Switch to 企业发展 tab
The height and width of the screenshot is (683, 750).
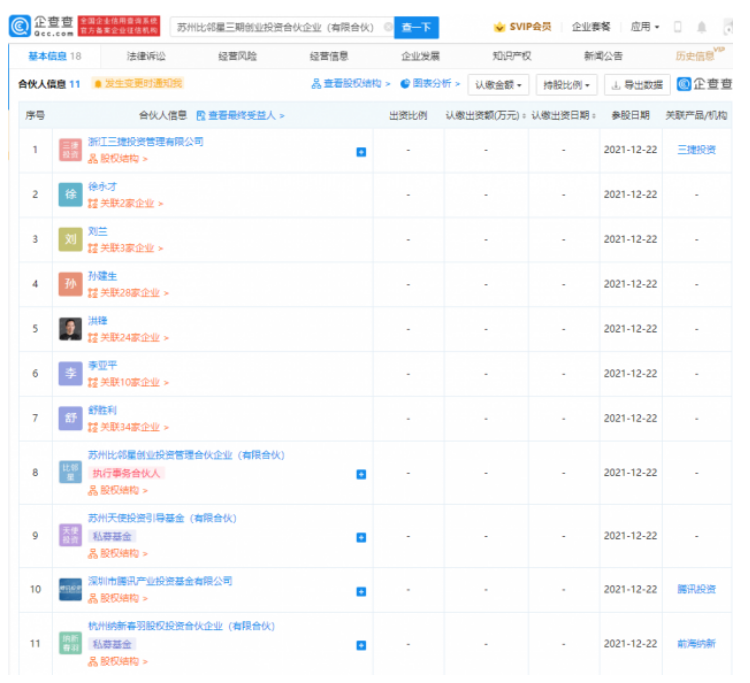tap(420, 56)
